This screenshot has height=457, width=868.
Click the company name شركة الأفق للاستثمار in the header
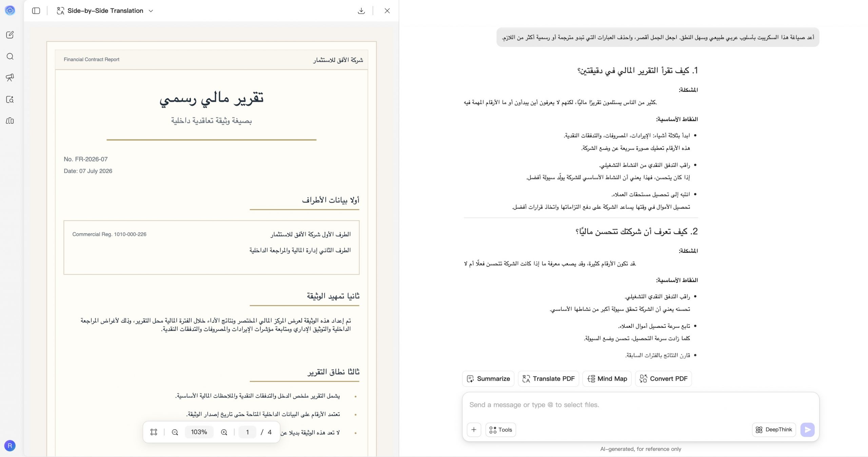pyautogui.click(x=338, y=60)
